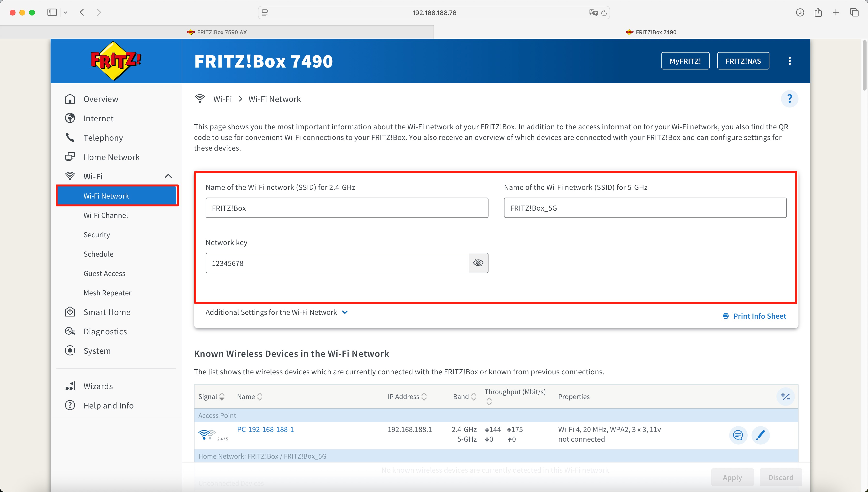Image resolution: width=868 pixels, height=492 pixels.
Task: Click Wi-Fi 4, 20 MHz, WPA2 properties text
Action: click(609, 429)
